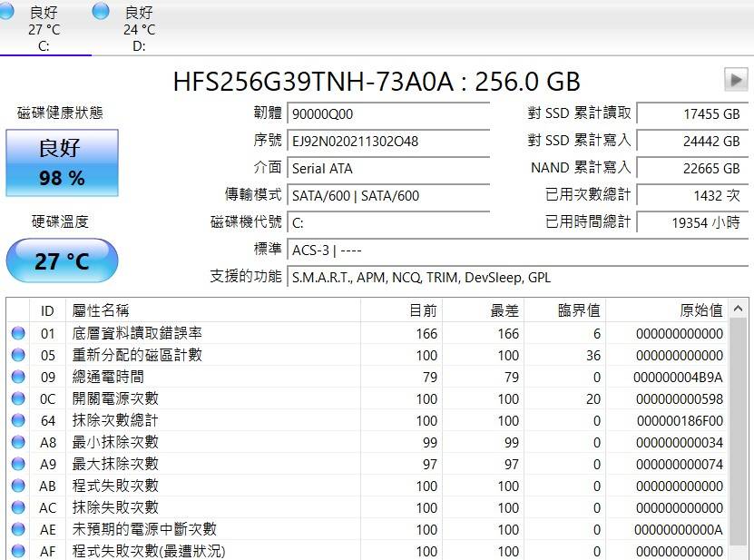Click the 韌體 firmware field 90000Q00
Image resolution: width=754 pixels, height=560 pixels.
pos(387,114)
